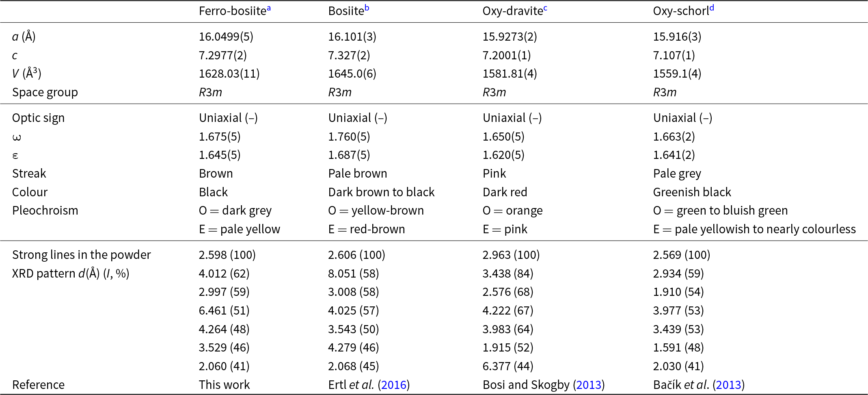The height and width of the screenshot is (395, 868).
Task: Click footnote link 'a' next to Ferro-bosiite
Action: pyautogui.click(x=269, y=8)
